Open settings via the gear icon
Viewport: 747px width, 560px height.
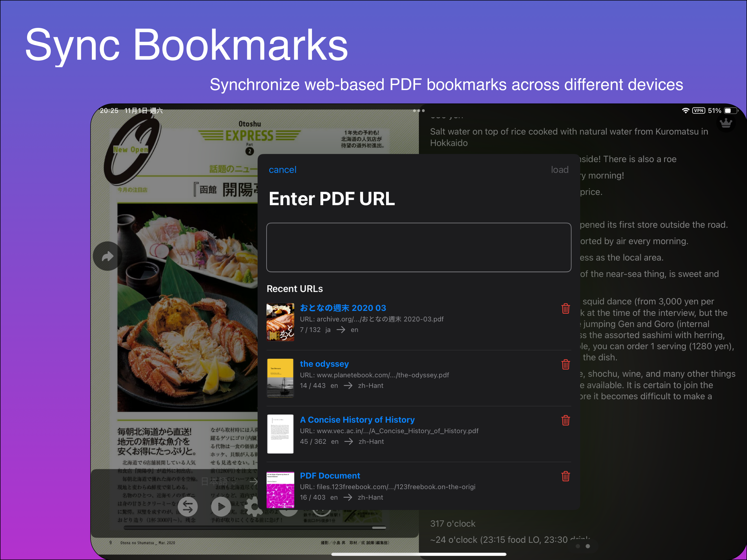pos(253,506)
